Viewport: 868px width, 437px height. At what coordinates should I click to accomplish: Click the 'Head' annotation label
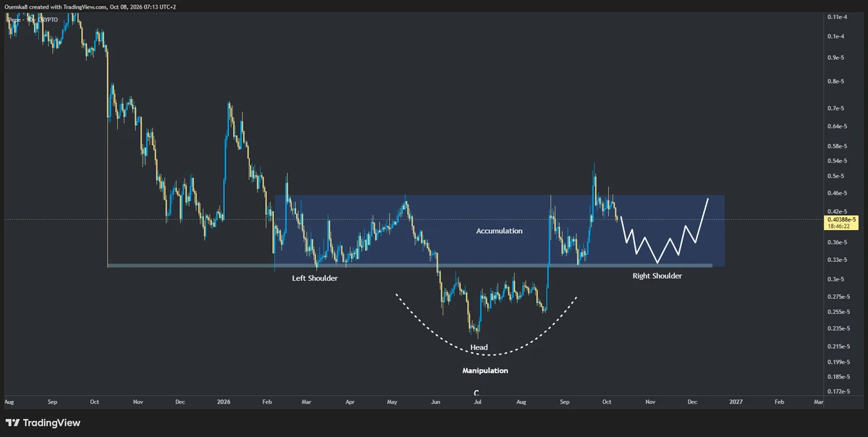(479, 347)
